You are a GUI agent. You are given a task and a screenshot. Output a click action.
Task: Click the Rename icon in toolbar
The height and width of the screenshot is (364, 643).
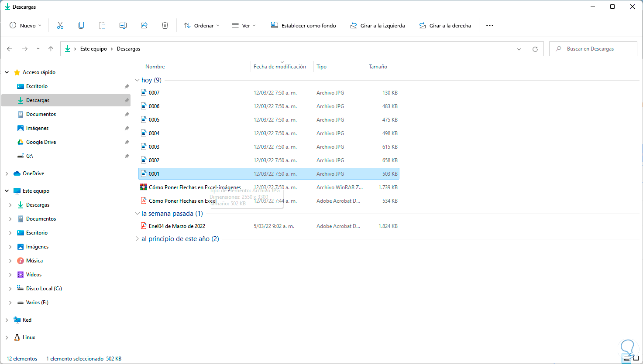pyautogui.click(x=123, y=25)
